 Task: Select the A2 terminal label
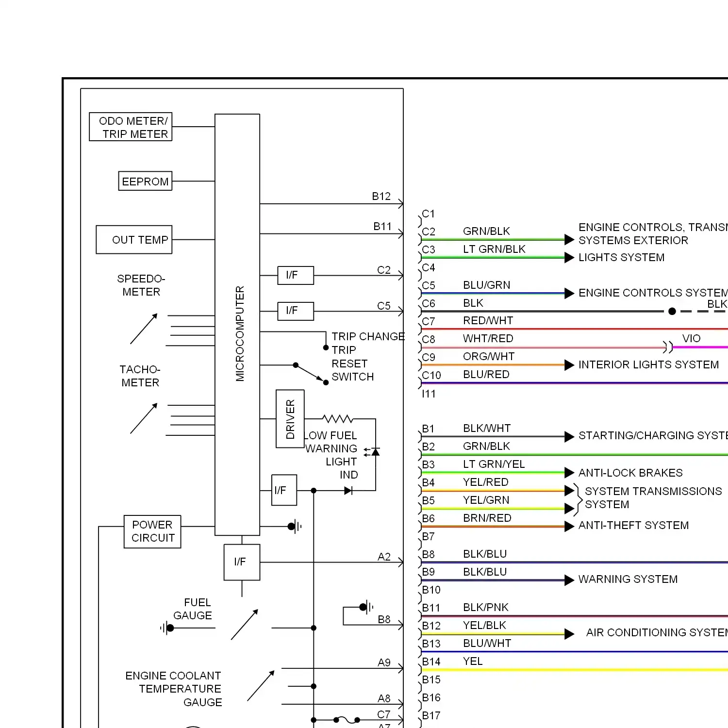(x=384, y=557)
